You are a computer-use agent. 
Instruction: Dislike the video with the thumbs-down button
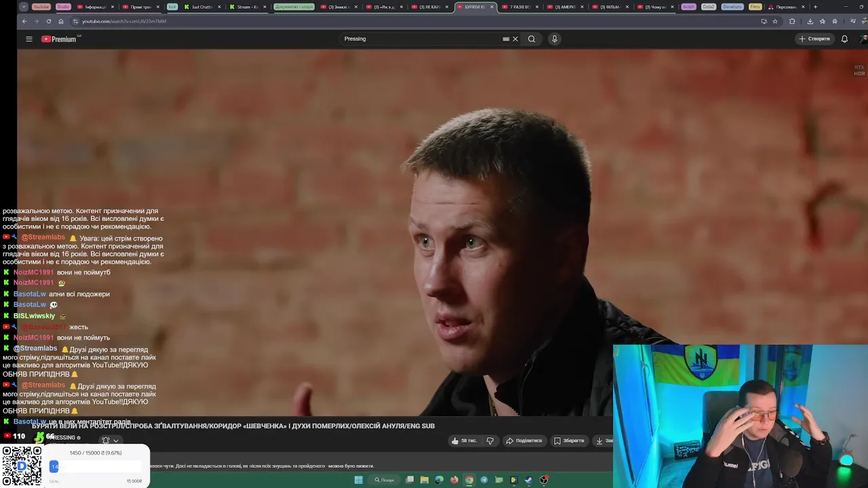click(490, 441)
